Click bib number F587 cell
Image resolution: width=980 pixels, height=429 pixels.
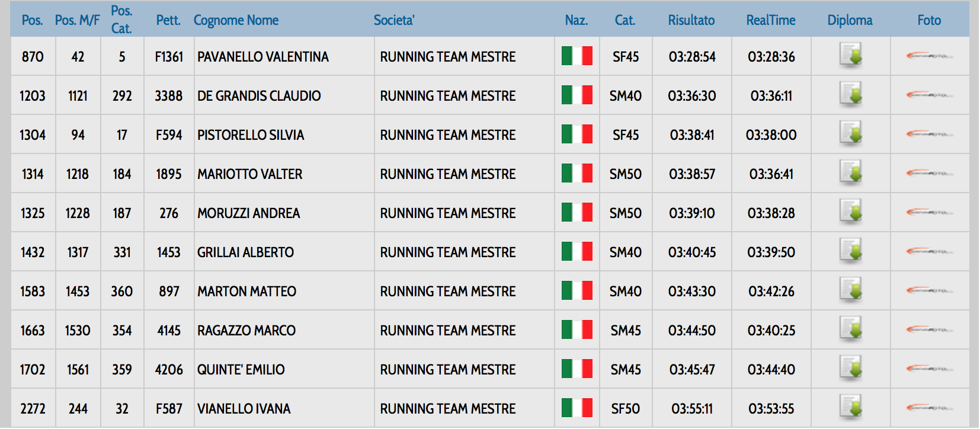point(169,409)
